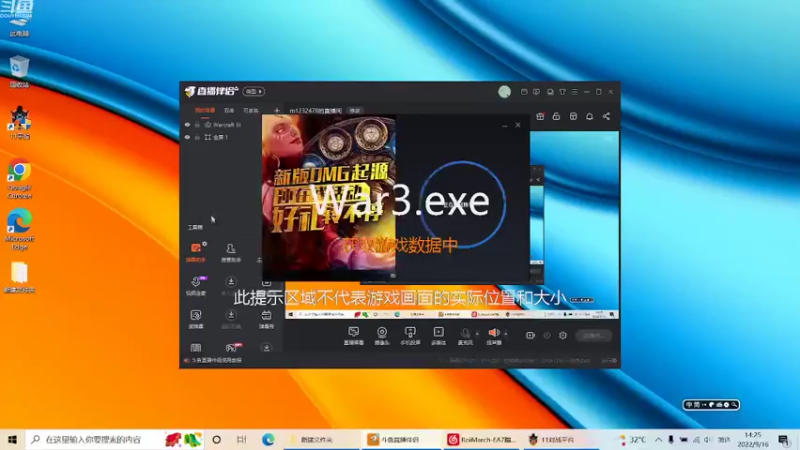Click the bottom-right download icon in the toolbox

(266, 348)
